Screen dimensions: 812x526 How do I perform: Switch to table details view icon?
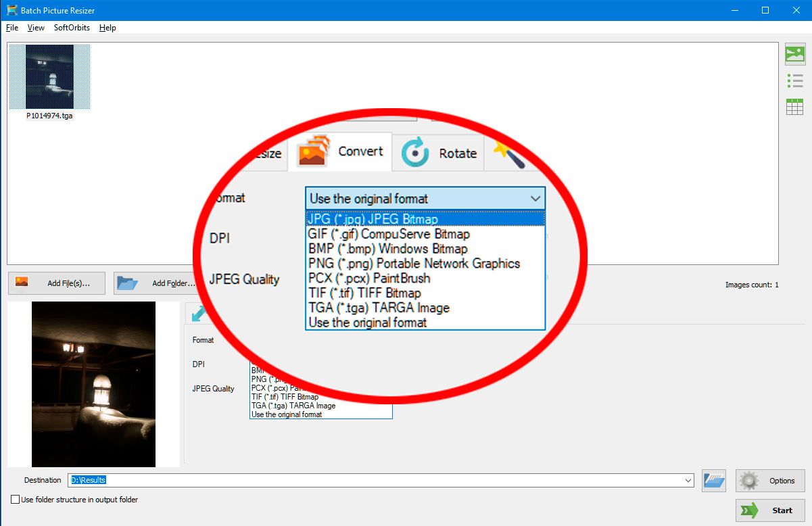[x=794, y=107]
